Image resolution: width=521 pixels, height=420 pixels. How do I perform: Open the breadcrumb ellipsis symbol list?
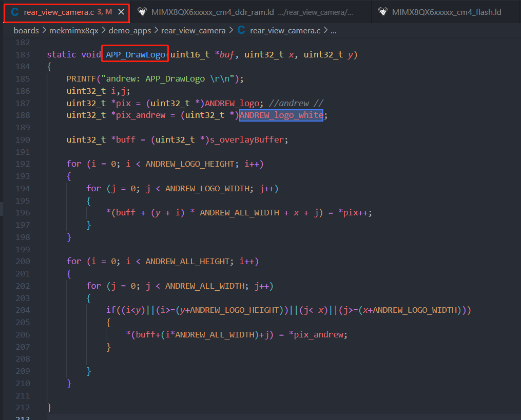pos(334,31)
